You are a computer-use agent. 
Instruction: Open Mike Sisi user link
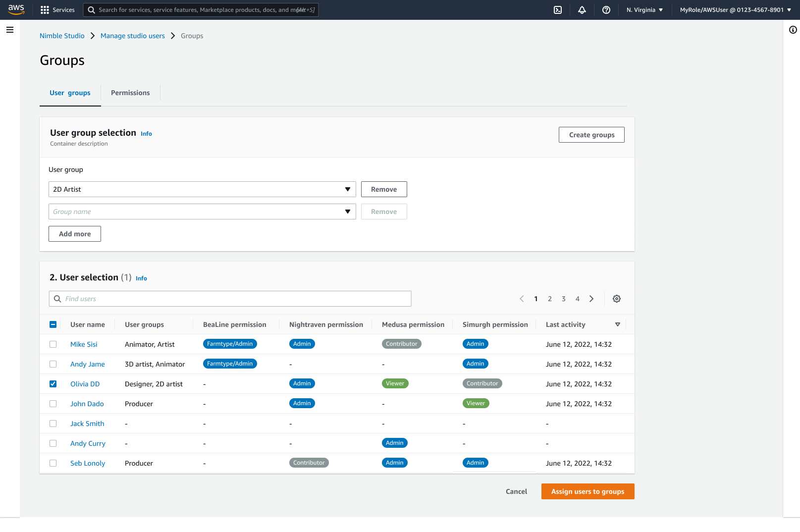84,344
